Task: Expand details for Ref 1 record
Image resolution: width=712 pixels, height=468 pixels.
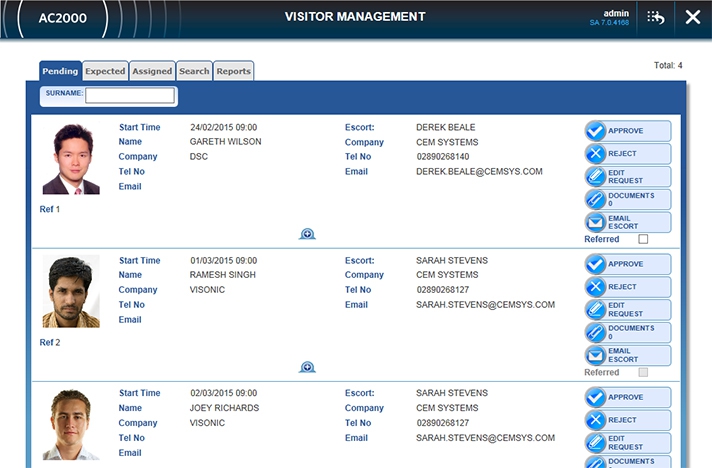Action: (x=307, y=234)
